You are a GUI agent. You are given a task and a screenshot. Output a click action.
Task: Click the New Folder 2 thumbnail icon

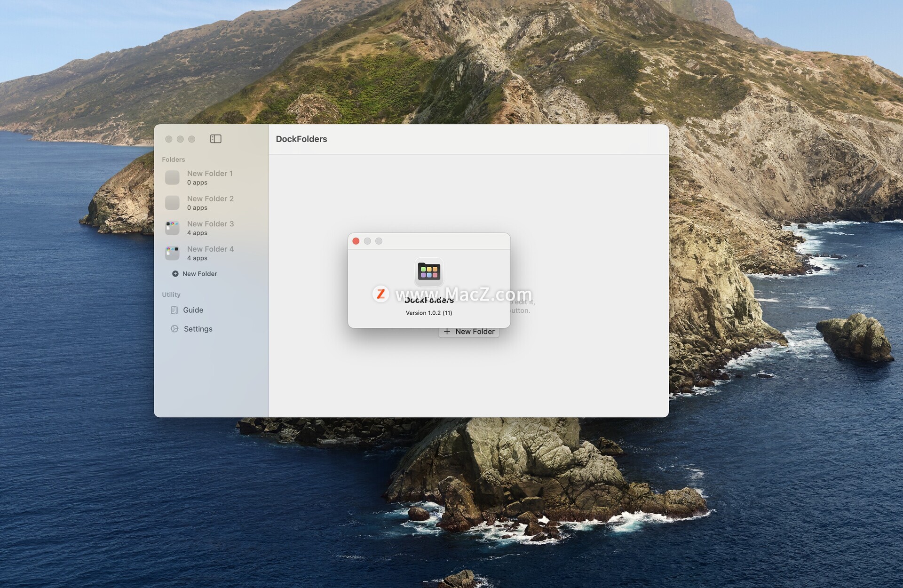[172, 203]
